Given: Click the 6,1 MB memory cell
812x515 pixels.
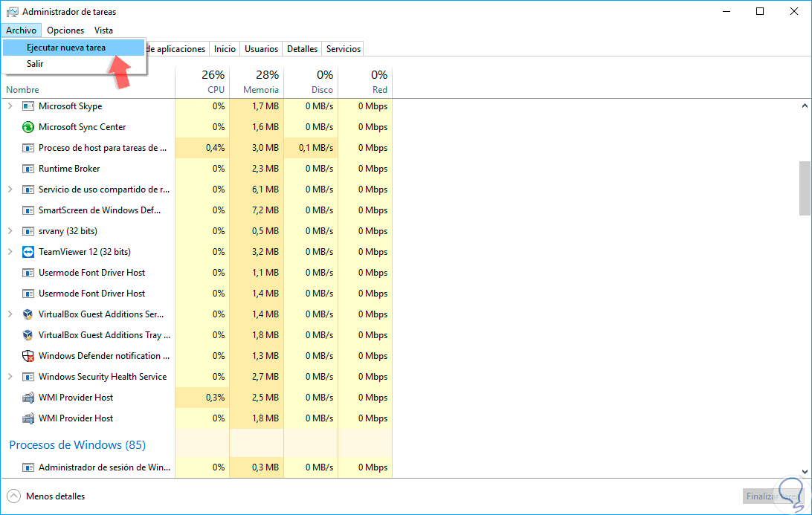Looking at the screenshot, I should tap(257, 190).
